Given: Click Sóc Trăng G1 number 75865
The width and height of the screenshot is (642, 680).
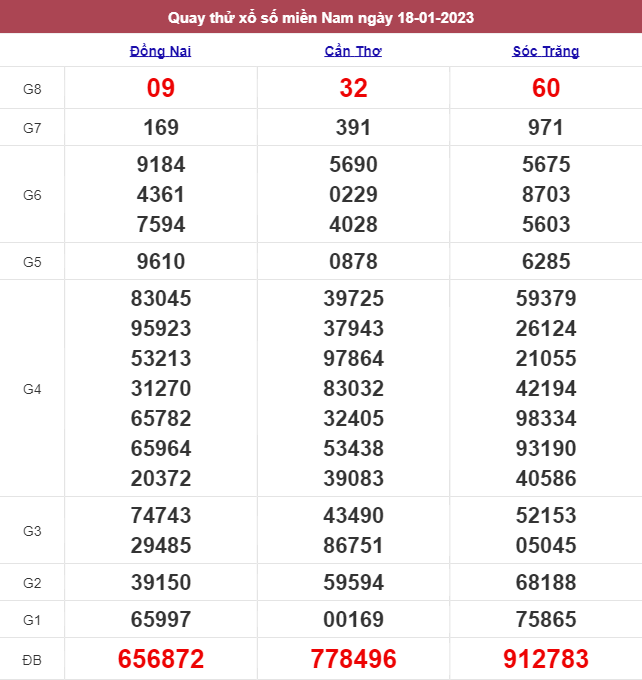Looking at the screenshot, I should tap(546, 620).
